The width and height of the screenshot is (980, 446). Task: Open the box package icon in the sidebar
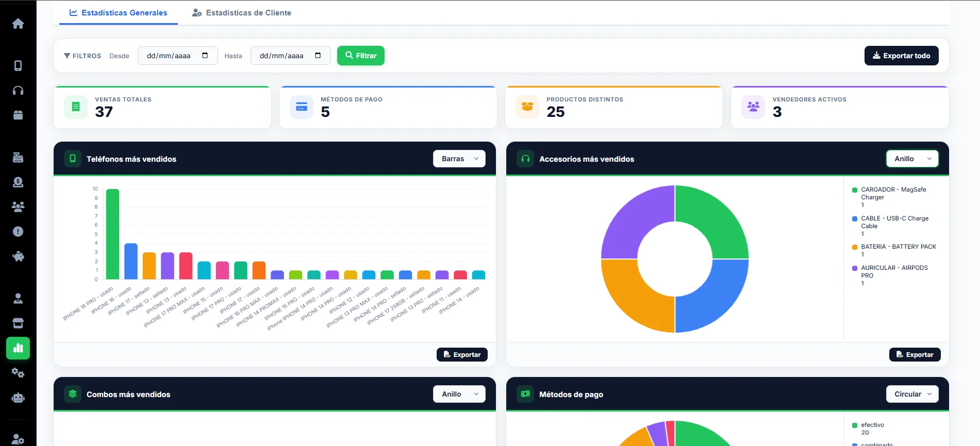point(18,115)
